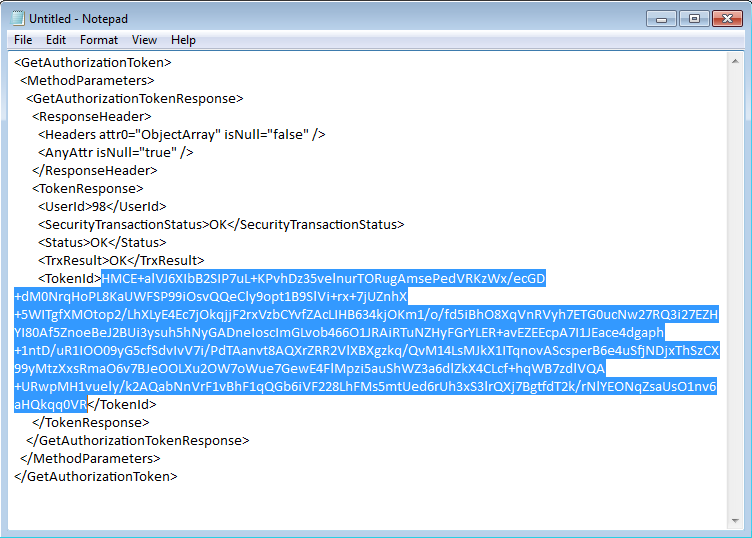Click the </TokenId> closing tag
This screenshot has width=752, height=538.
[122, 404]
